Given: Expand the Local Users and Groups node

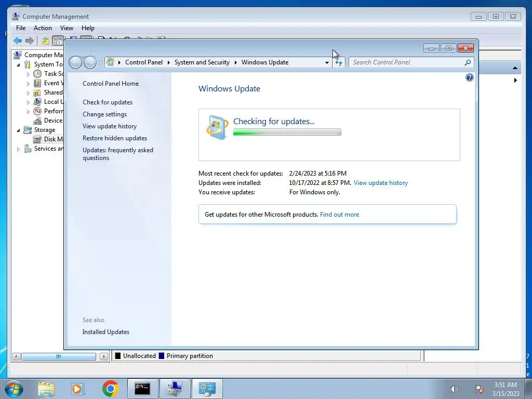Looking at the screenshot, I should coord(28,102).
